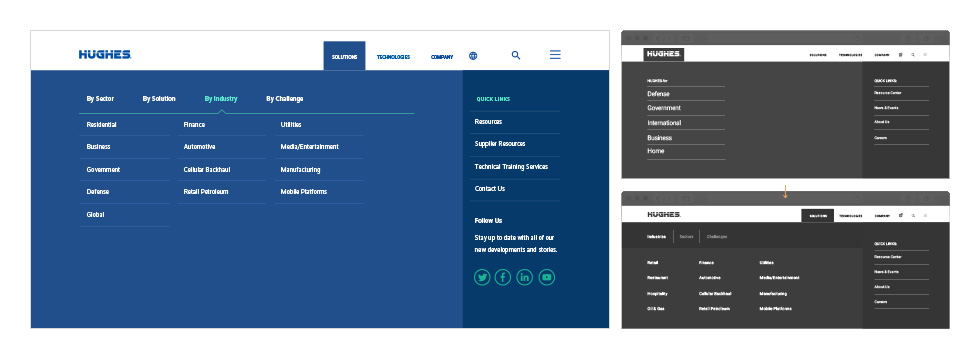Click About Us in upper gray wireframe
Screen dimensions: 980x360
pos(881,122)
